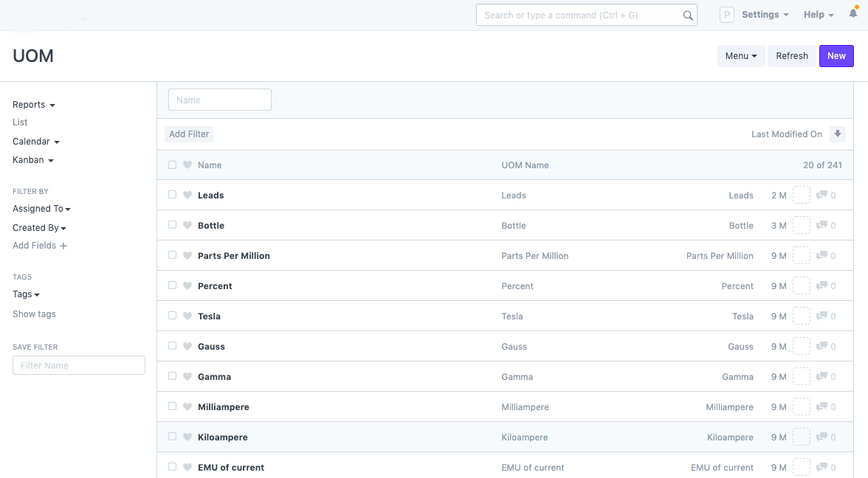The width and height of the screenshot is (868, 478).
Task: Click the New button
Action: coord(836,56)
